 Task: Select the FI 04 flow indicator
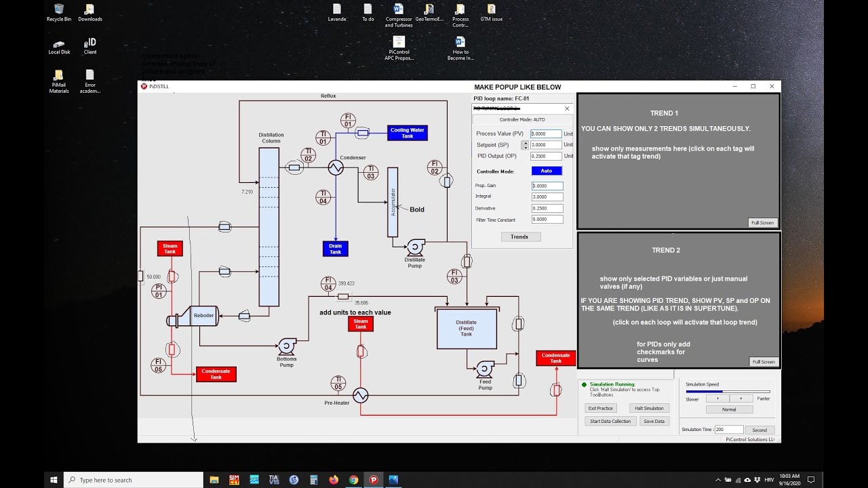[x=328, y=284]
